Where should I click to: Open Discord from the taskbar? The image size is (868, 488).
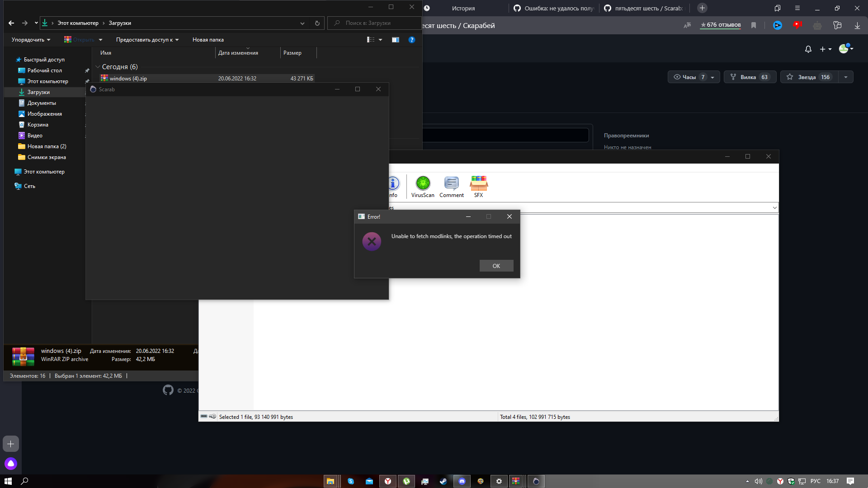coord(462,481)
